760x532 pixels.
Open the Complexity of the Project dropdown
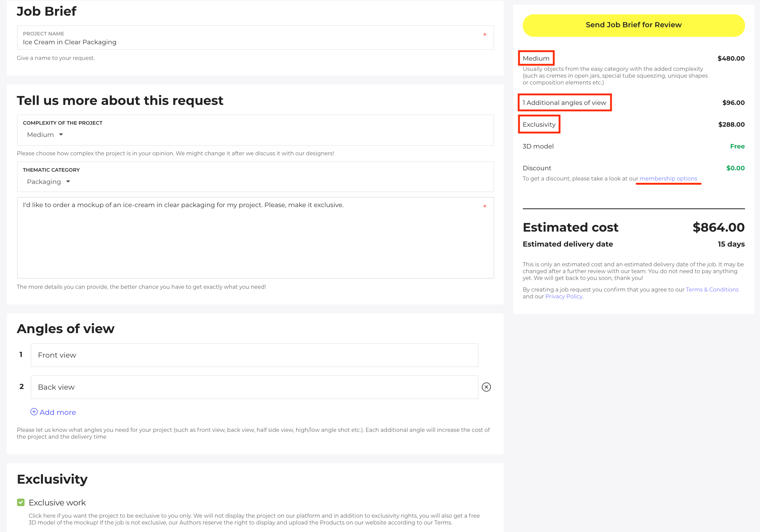[x=45, y=135]
